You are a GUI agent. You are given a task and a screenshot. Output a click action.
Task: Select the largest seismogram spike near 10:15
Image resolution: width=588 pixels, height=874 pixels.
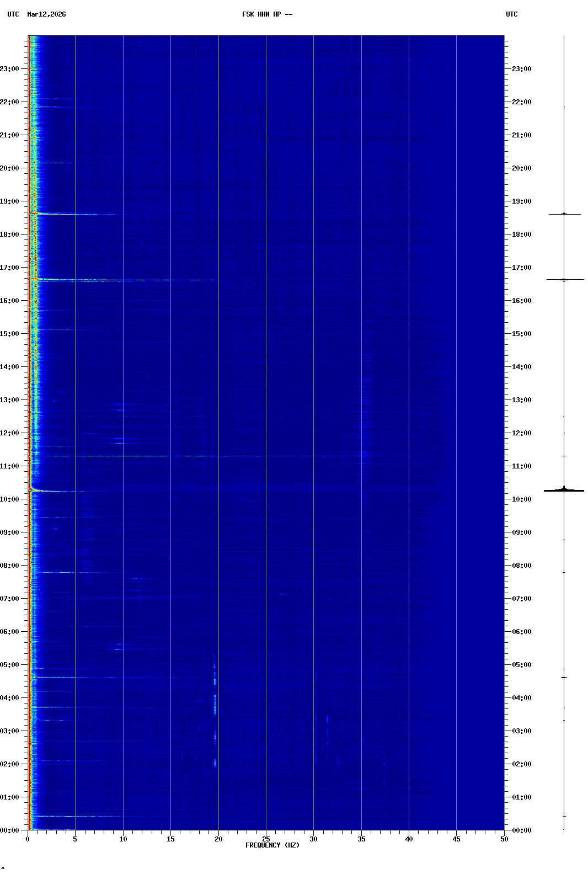click(x=564, y=490)
